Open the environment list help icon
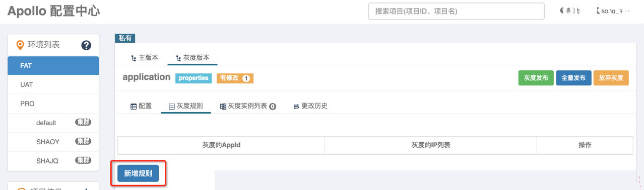Image resolution: width=644 pixels, height=190 pixels. tap(86, 45)
